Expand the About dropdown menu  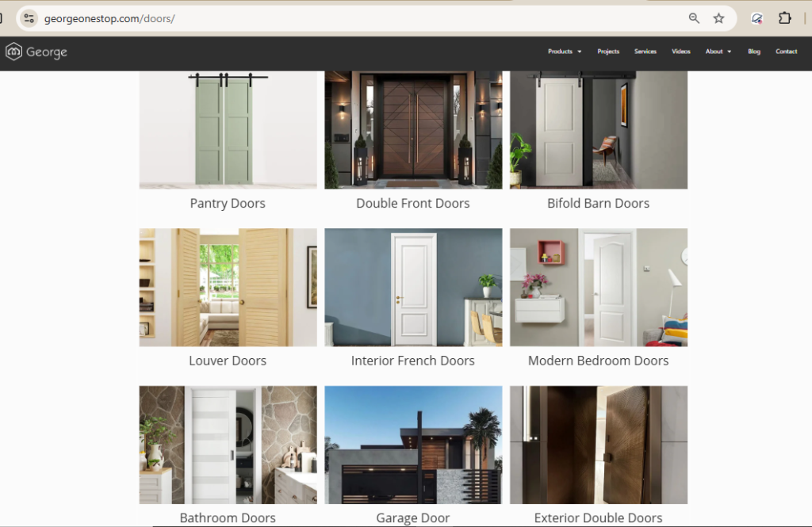718,52
